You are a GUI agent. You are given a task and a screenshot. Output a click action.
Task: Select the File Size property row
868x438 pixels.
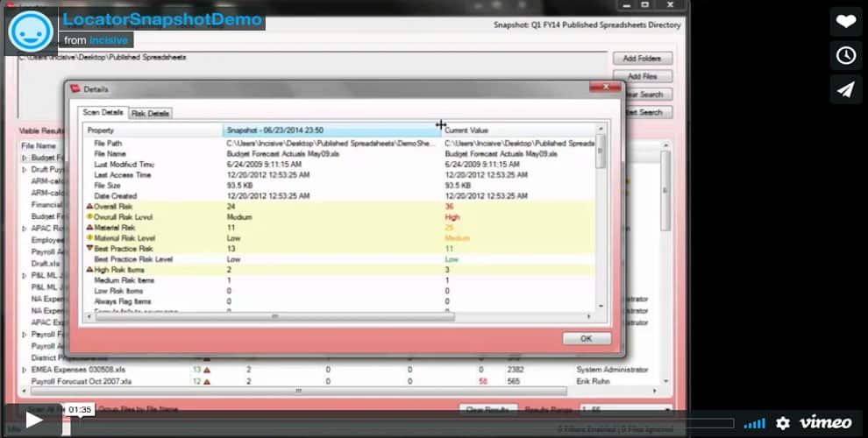[340, 185]
